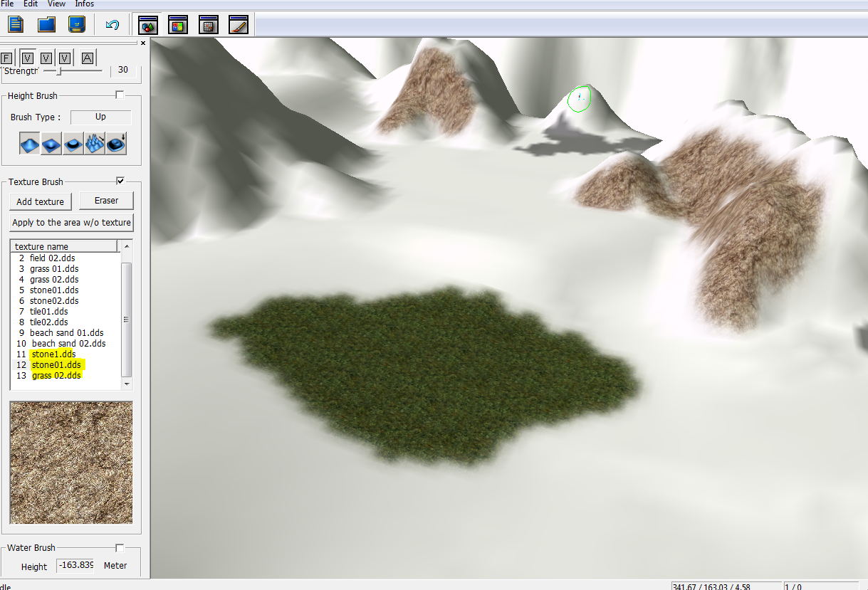Open the paintbrush window toolbar icon
868x590 pixels.
238,26
